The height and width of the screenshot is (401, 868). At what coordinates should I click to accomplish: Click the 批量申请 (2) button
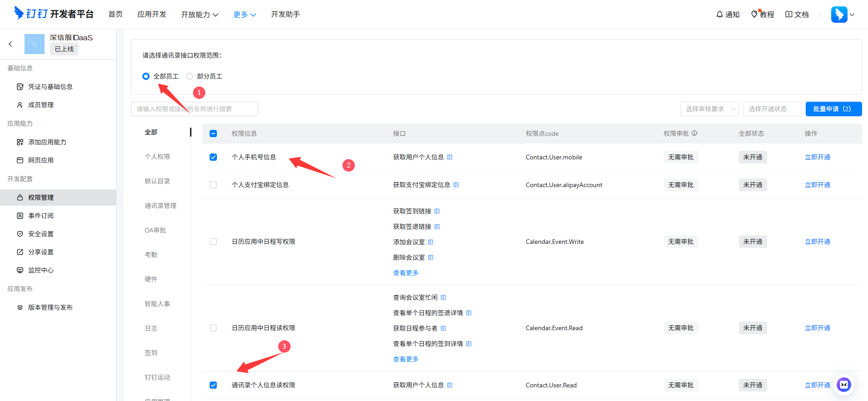pyautogui.click(x=833, y=109)
